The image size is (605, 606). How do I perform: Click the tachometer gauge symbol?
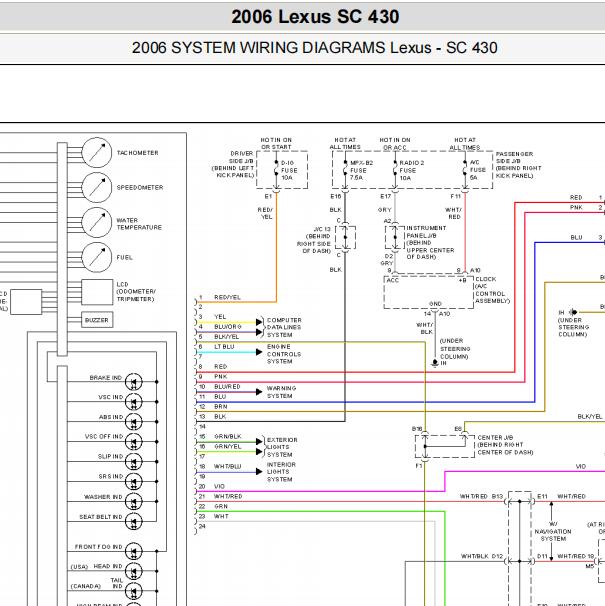(x=97, y=152)
